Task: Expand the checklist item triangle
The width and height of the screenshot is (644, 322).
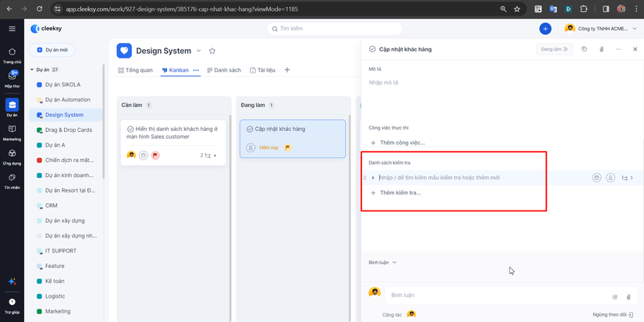Action: (373, 178)
